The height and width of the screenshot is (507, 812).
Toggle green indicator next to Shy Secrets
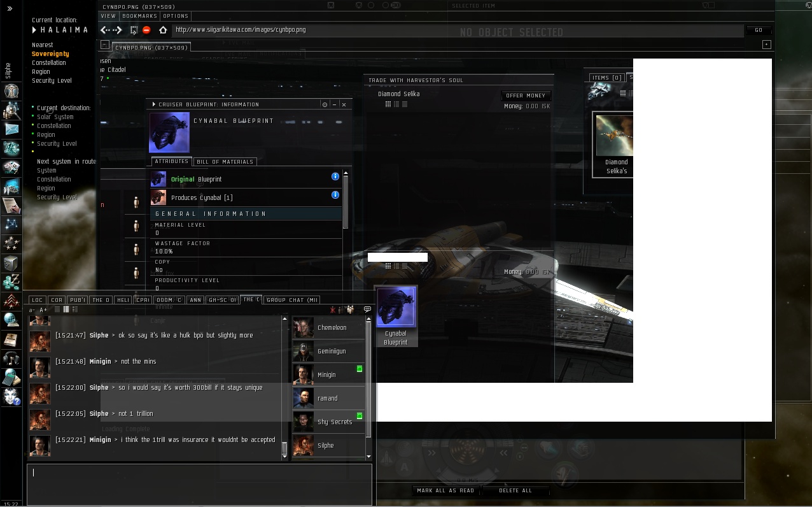coord(360,416)
